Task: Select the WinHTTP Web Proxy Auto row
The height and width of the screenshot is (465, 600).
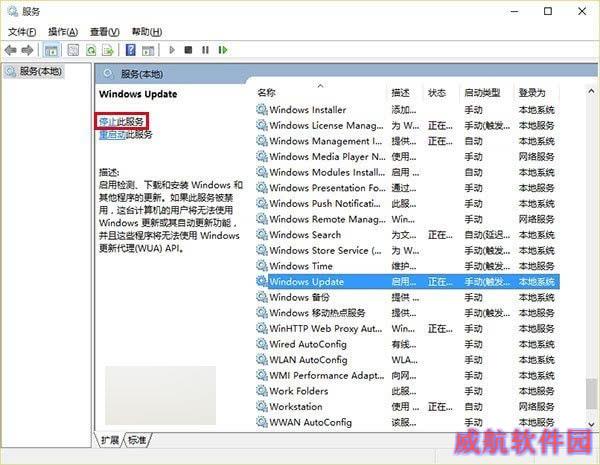Action: tap(408, 329)
